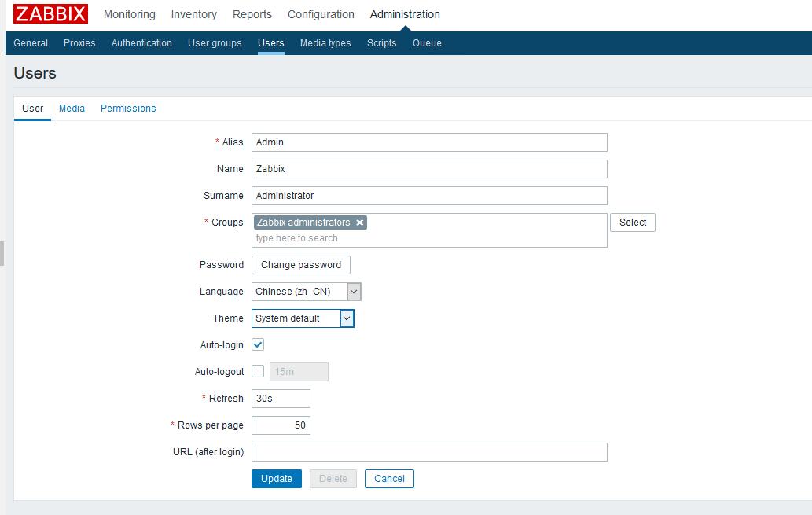Switch to the User tab
Screen dimensions: 812x515
coord(33,109)
